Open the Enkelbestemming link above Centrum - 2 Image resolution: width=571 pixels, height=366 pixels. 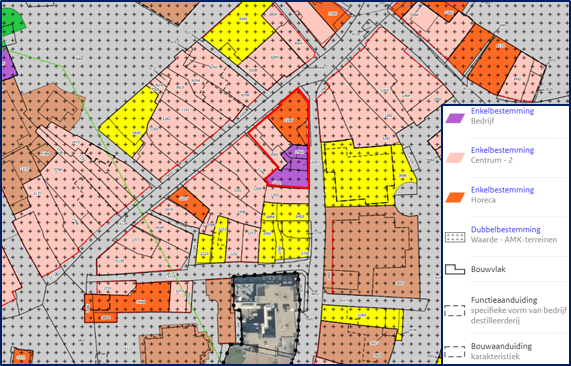502,150
